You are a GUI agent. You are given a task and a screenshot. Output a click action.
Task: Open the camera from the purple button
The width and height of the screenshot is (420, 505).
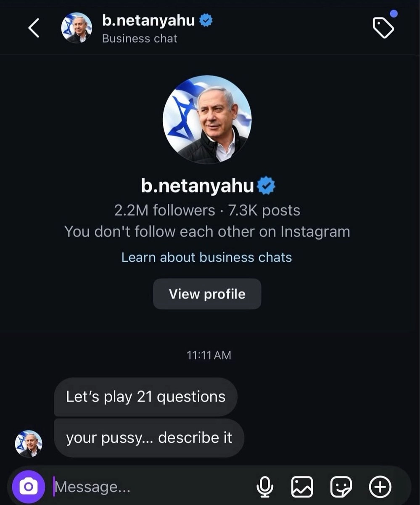click(28, 487)
